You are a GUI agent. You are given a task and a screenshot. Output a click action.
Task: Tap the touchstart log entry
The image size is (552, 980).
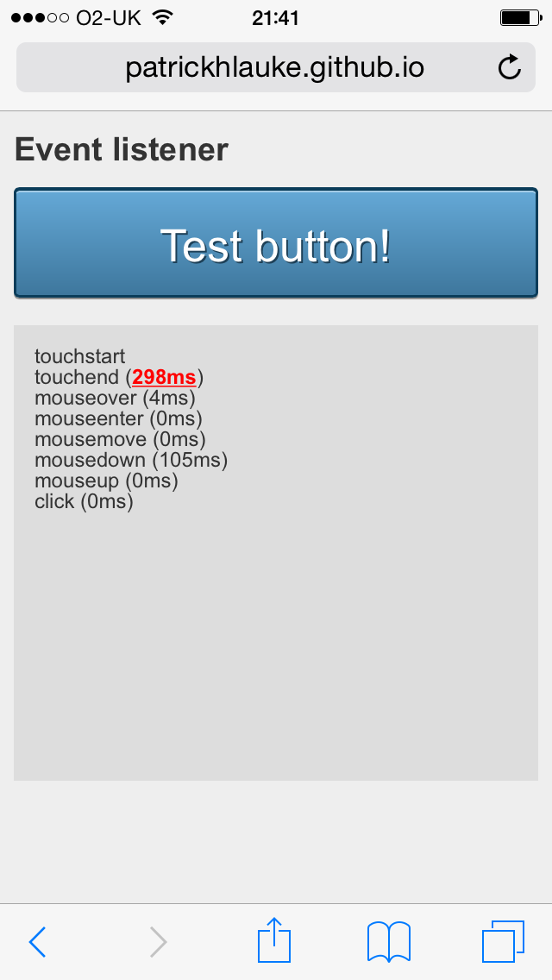pyautogui.click(x=80, y=356)
